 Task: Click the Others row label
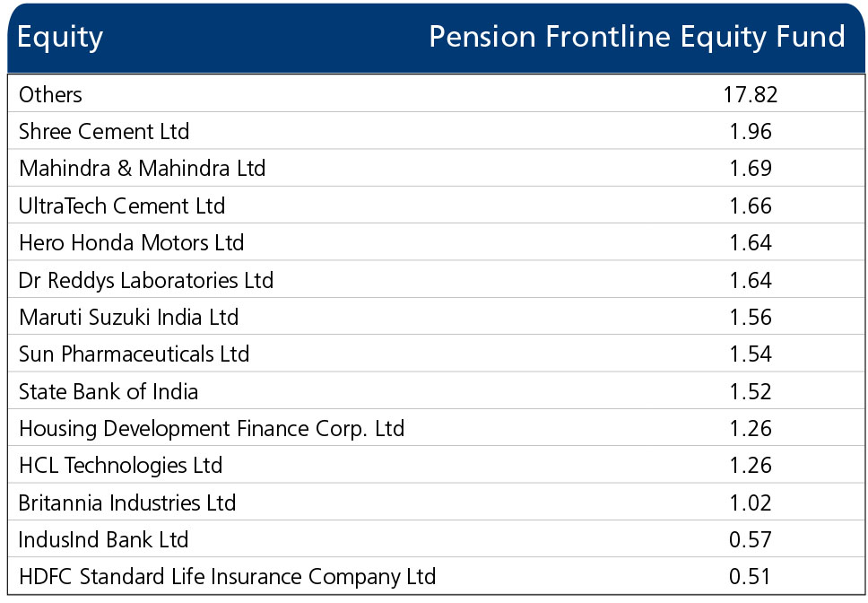pyautogui.click(x=50, y=95)
